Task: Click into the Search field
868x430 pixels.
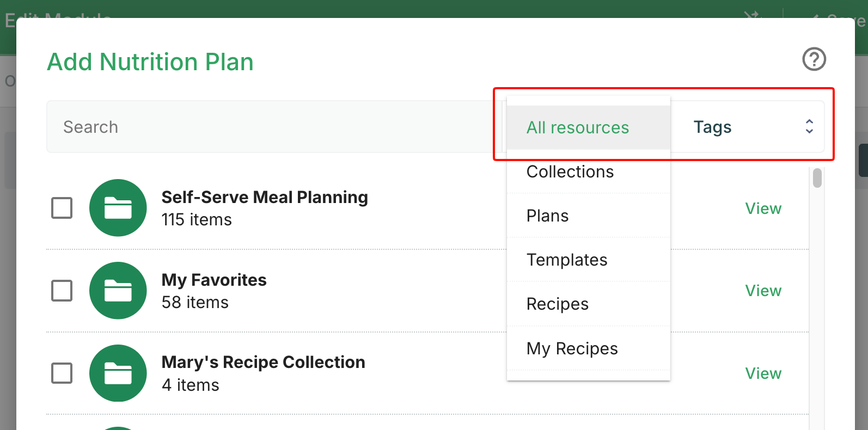Action: 274,127
